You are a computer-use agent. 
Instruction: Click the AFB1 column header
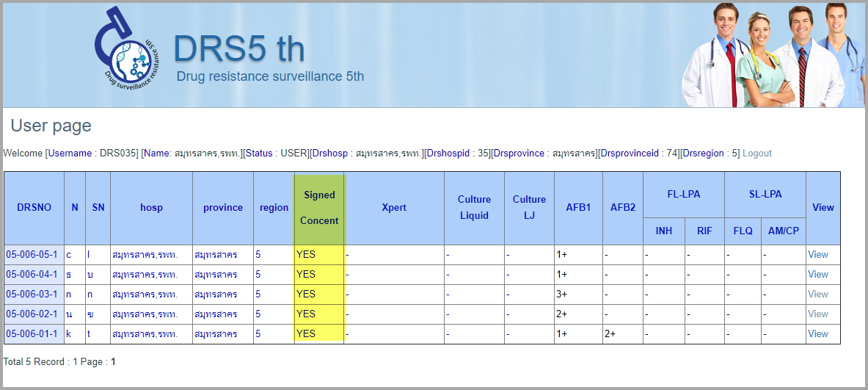coord(578,208)
